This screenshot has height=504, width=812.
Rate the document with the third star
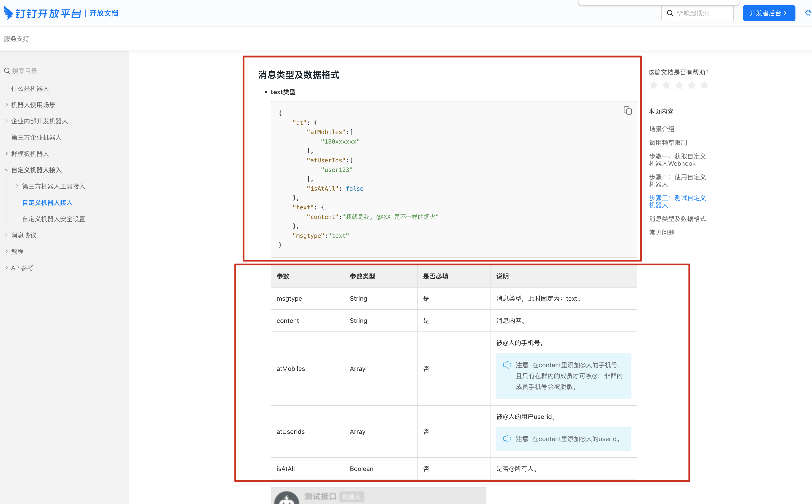(679, 85)
